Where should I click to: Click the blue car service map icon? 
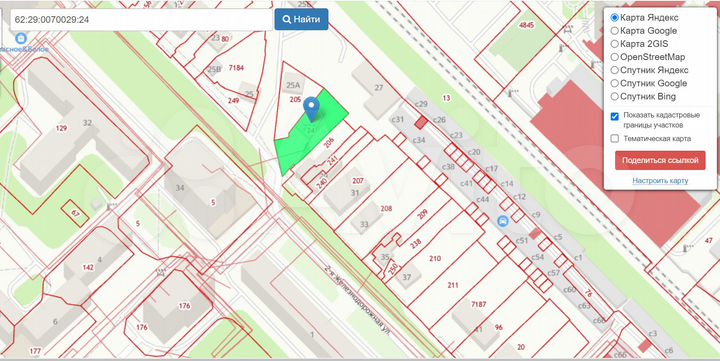pos(503,221)
